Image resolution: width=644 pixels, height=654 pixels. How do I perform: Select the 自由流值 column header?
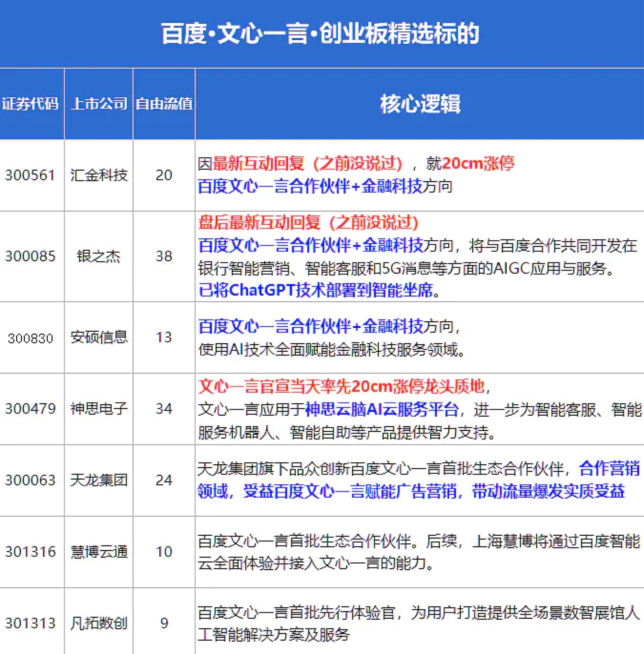pos(164,103)
